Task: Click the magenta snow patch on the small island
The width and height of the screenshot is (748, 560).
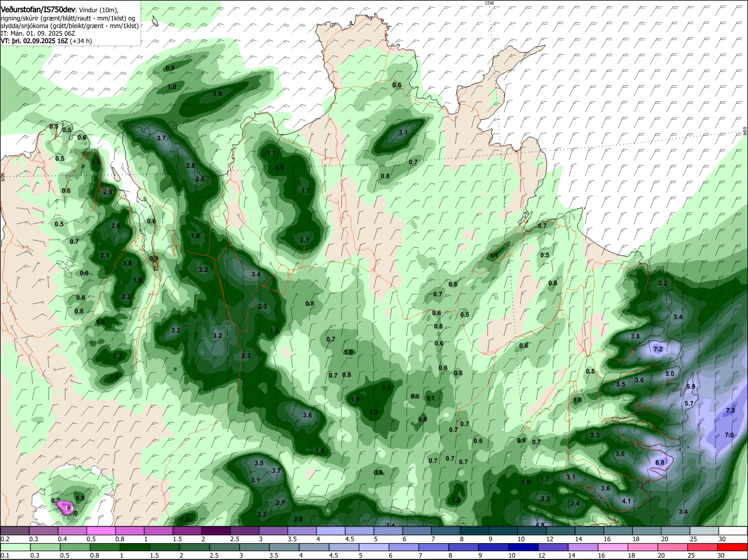Action: [x=65, y=509]
